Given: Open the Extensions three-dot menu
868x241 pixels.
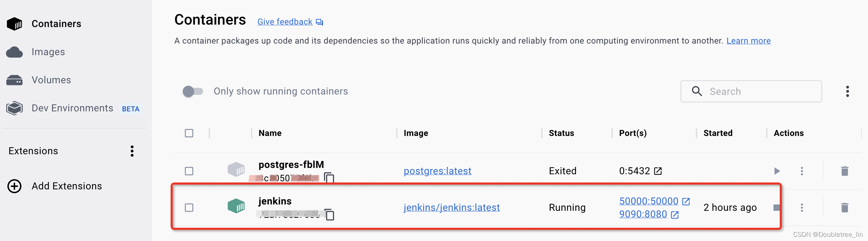Looking at the screenshot, I should [132, 151].
